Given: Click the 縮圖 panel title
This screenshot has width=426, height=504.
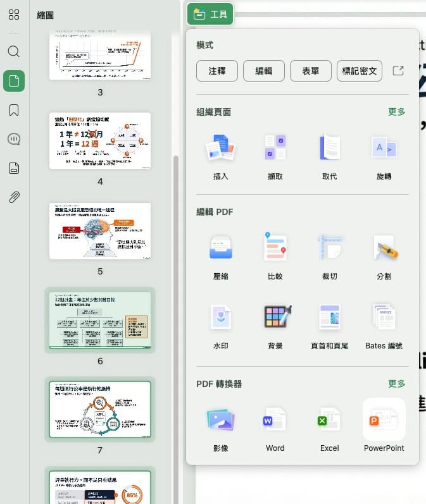Looking at the screenshot, I should tap(46, 15).
